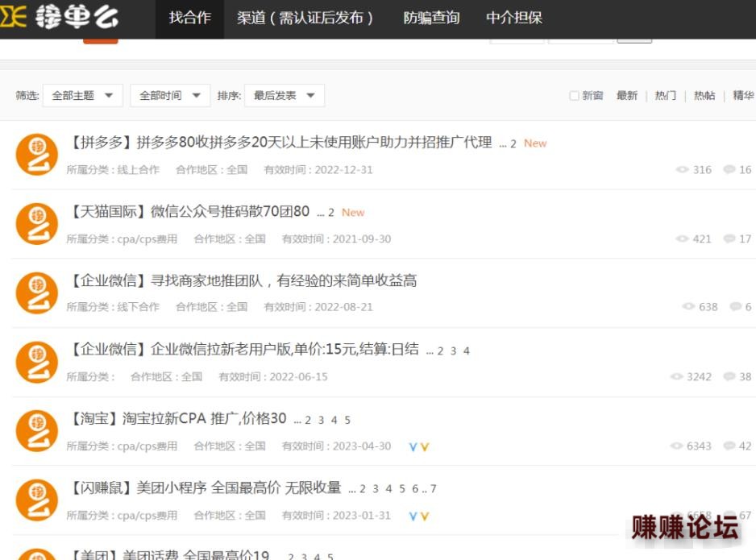Sort posts by 热门
Screen dimensions: 756x560
pyautogui.click(x=666, y=95)
